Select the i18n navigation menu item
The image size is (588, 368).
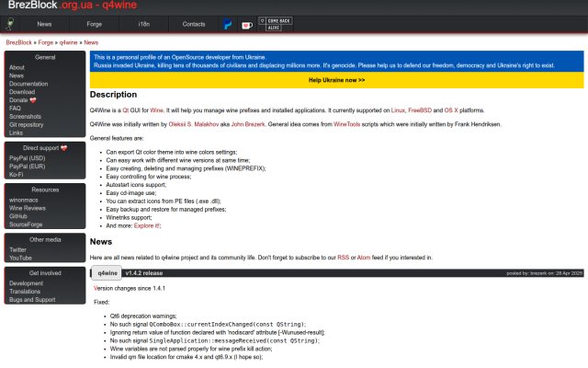click(144, 24)
